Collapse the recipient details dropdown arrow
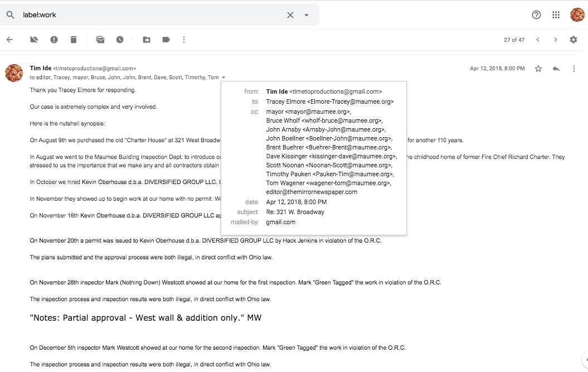Image resolution: width=588 pixels, height=372 pixels. [223, 78]
